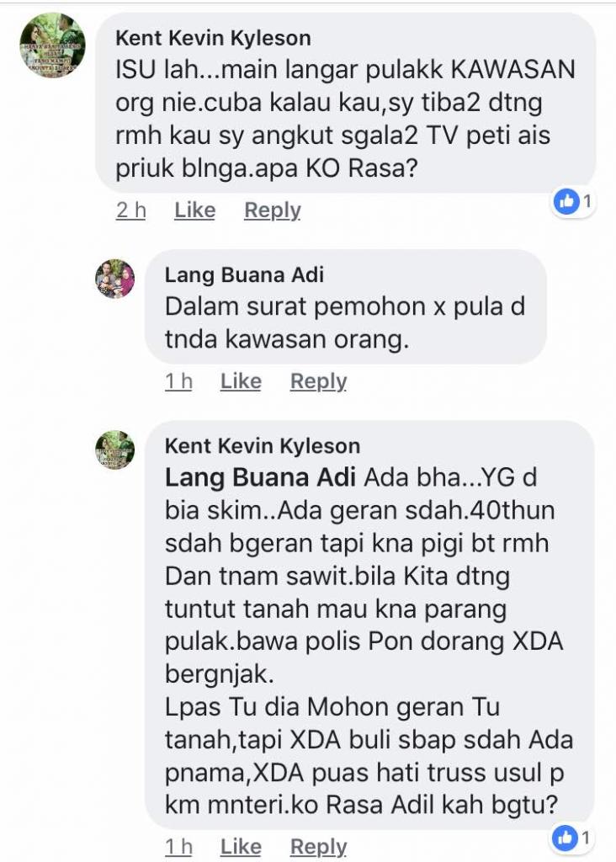616x862 pixels.
Task: Visit Kent Kevin Kyleson's name on top comment
Action: [213, 38]
